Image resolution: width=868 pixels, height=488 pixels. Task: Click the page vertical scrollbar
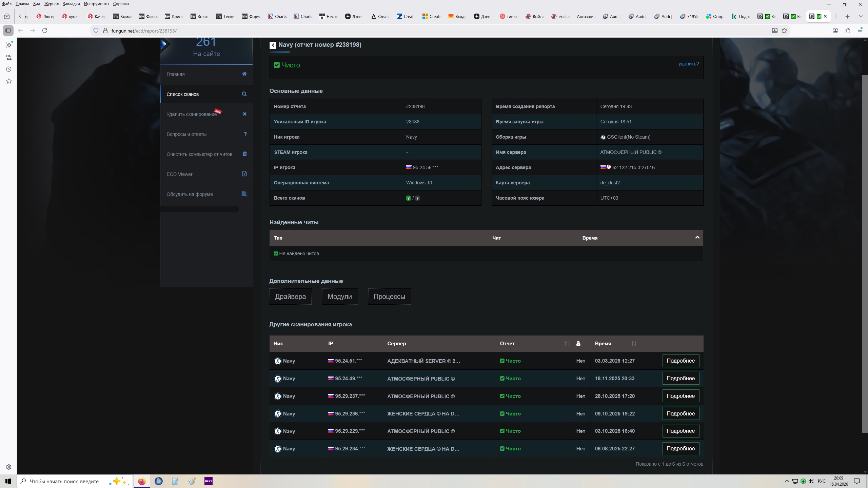pyautogui.click(x=865, y=254)
